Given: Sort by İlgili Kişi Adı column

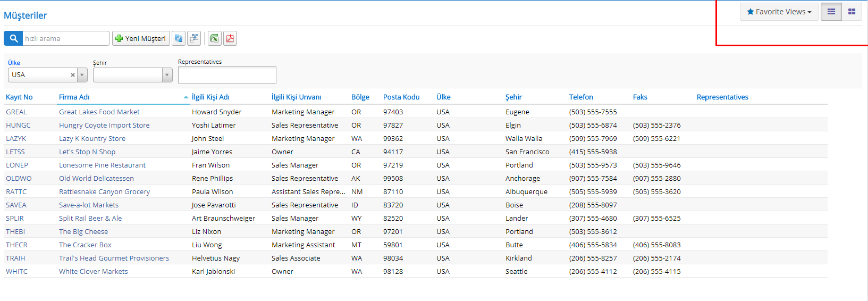Looking at the screenshot, I should point(210,97).
